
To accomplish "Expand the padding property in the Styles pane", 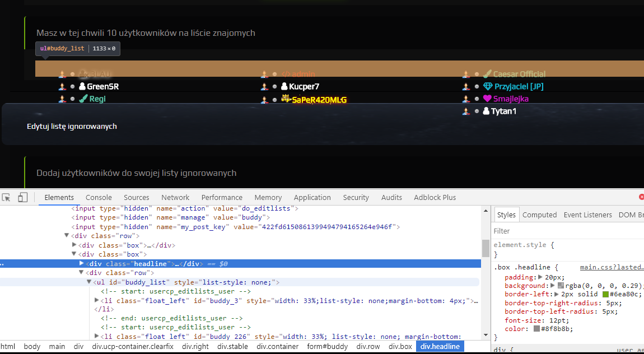I will point(540,277).
